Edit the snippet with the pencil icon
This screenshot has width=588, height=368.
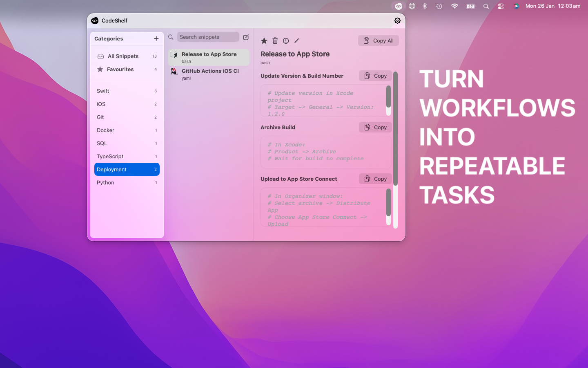point(296,40)
